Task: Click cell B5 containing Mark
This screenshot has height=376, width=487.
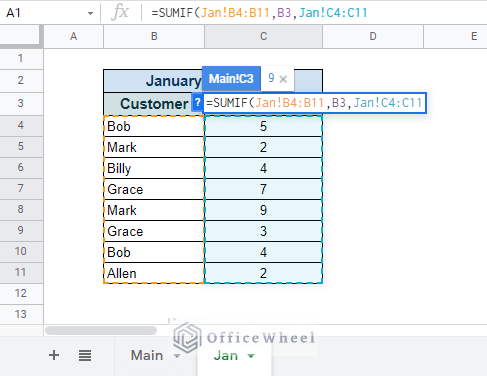Action: tap(154, 147)
